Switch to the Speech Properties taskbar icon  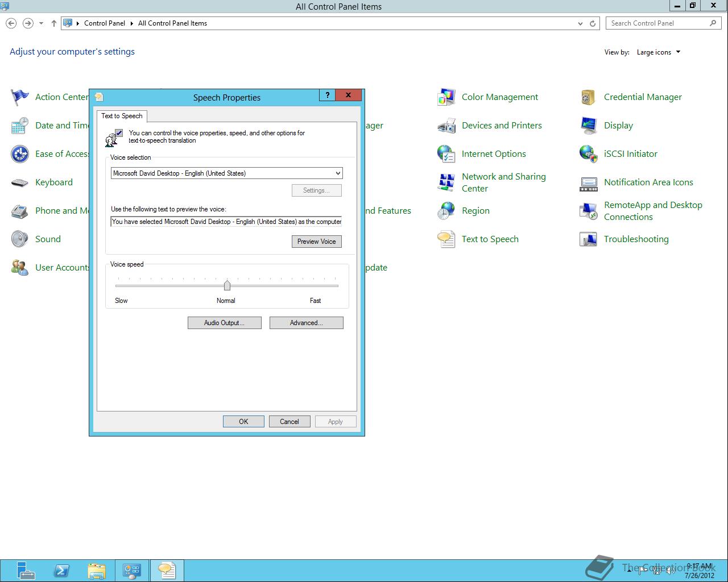pos(167,571)
